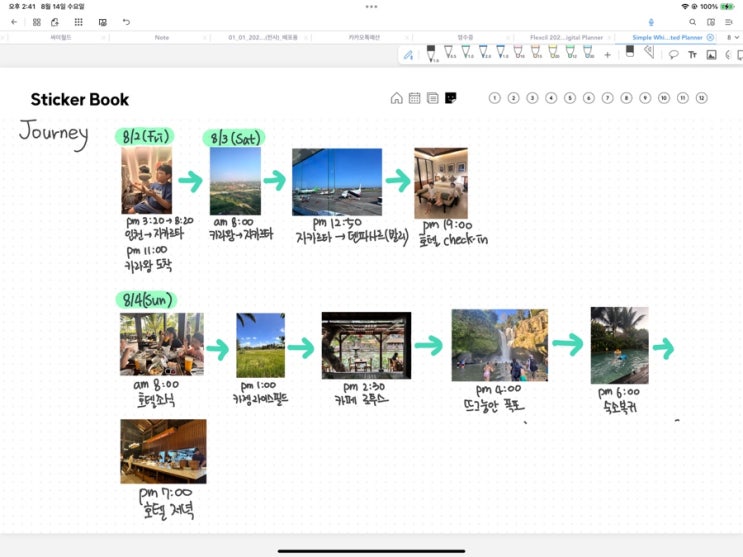Jump to month 10 circle link
The height and width of the screenshot is (557, 743).
(x=664, y=98)
